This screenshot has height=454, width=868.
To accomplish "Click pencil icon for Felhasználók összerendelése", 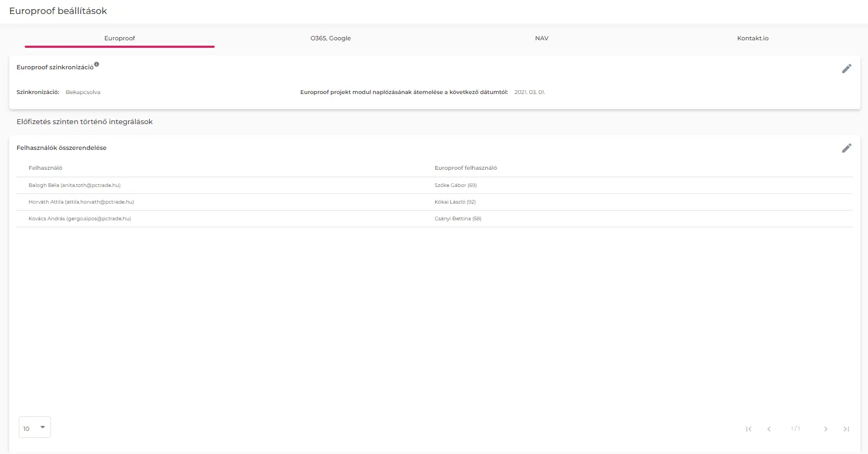I will (847, 148).
